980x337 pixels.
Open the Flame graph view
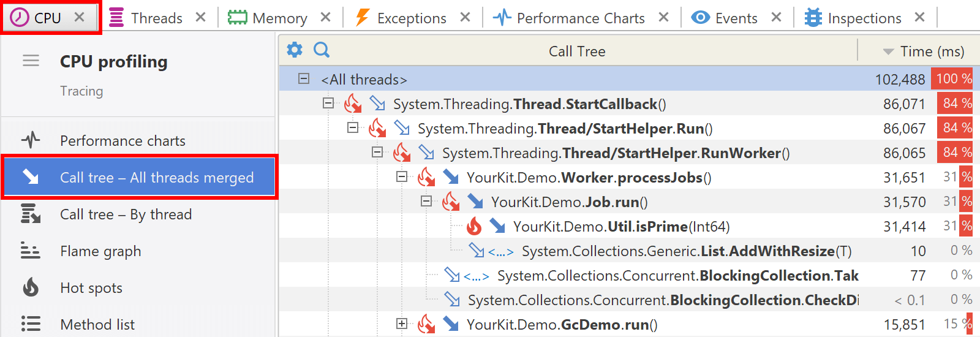[x=138, y=251]
